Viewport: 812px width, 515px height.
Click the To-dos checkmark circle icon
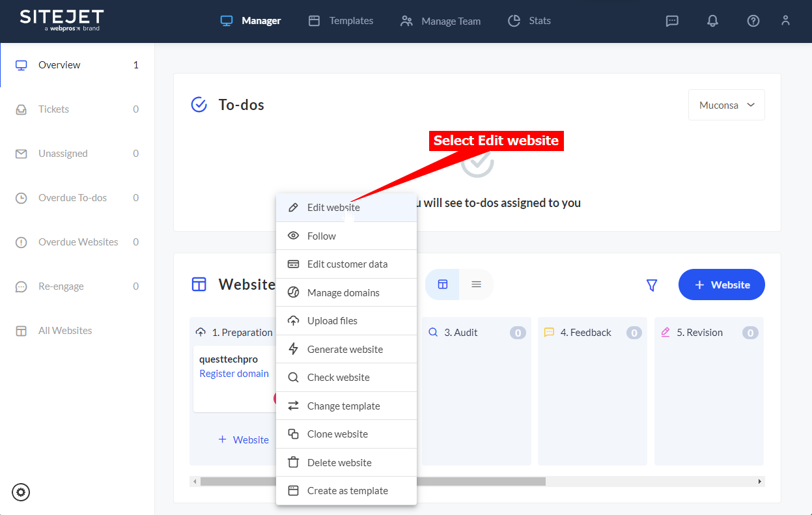(199, 105)
